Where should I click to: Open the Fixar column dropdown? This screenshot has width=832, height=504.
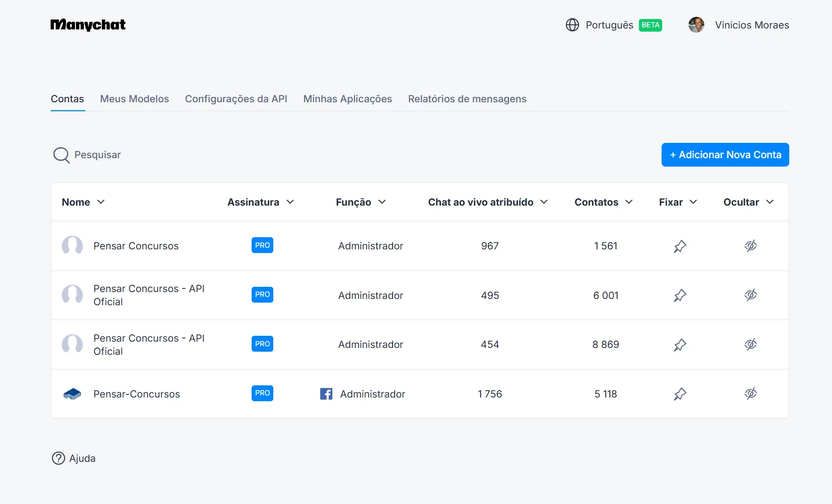tap(693, 202)
